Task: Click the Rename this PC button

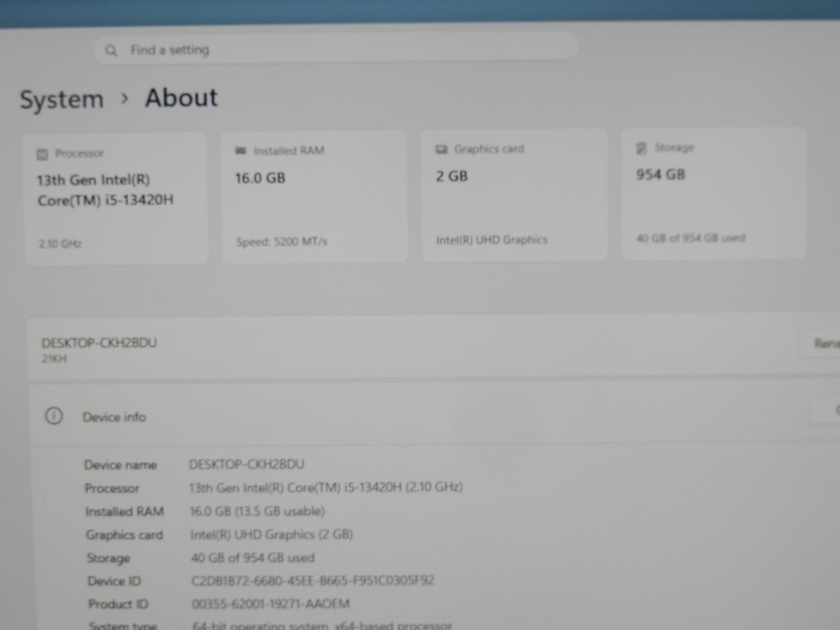Action: [x=821, y=343]
